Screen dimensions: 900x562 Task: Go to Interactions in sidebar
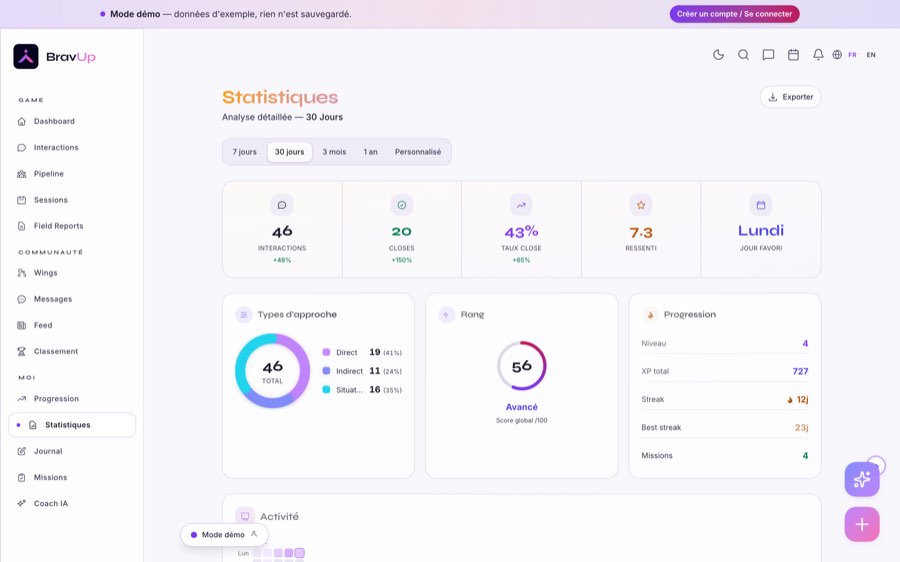[72, 148]
